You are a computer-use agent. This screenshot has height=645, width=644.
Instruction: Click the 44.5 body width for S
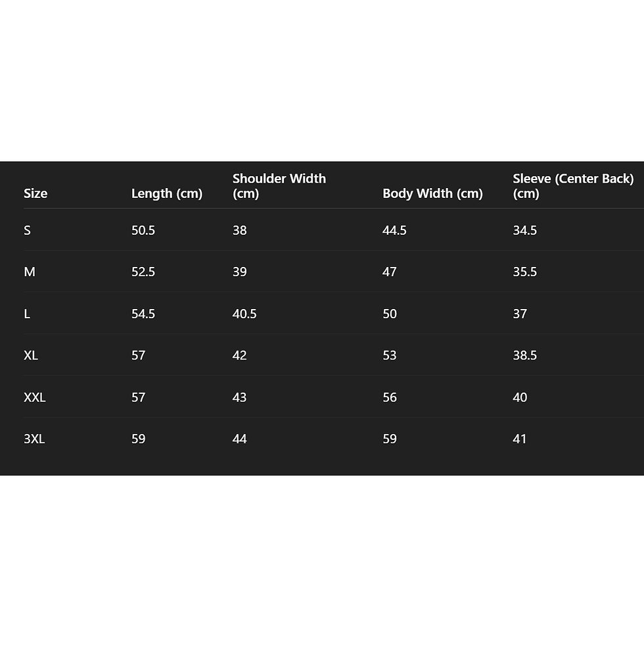[x=394, y=230]
